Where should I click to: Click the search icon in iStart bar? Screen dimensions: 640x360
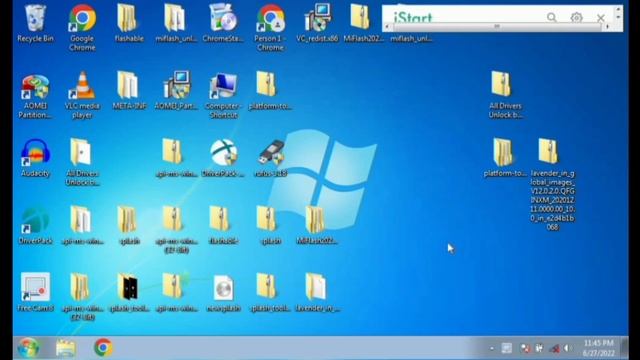click(x=551, y=18)
